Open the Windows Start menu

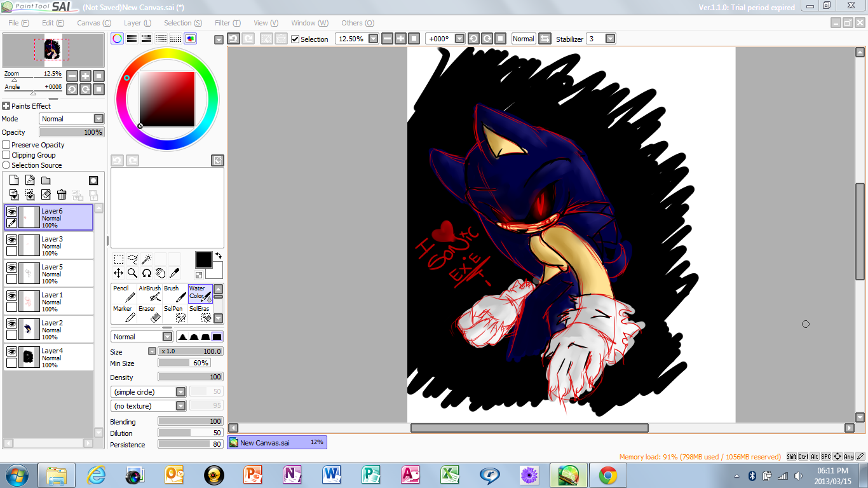[x=16, y=475]
